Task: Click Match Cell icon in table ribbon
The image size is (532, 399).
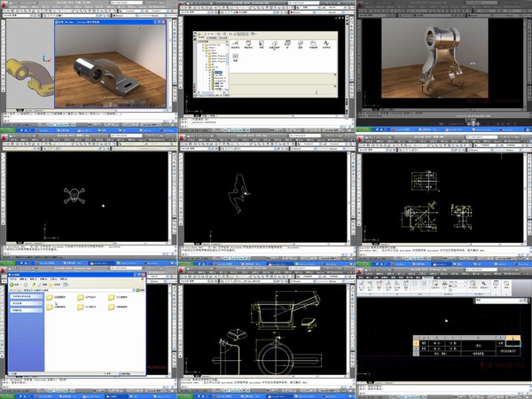Action: coord(435,286)
